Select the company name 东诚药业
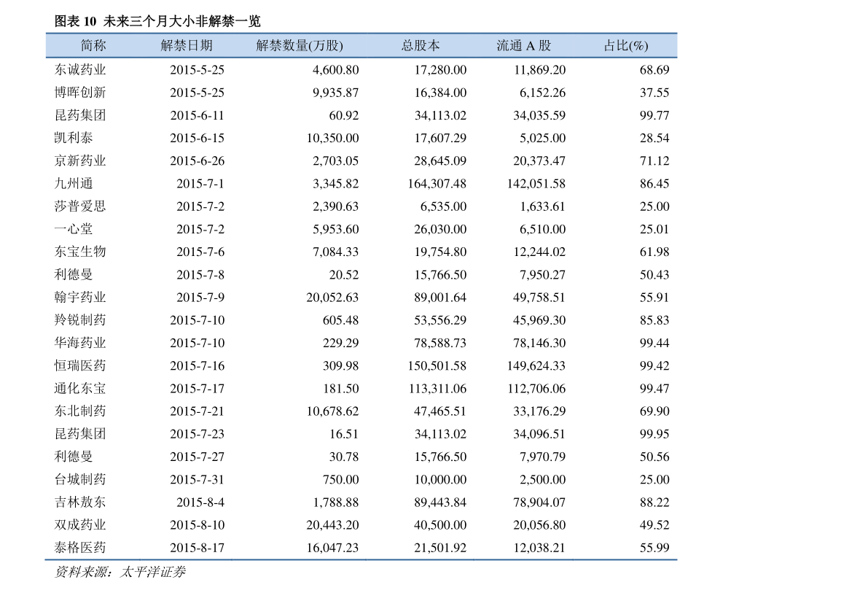Viewport: 868px width, 593px height. (80, 70)
